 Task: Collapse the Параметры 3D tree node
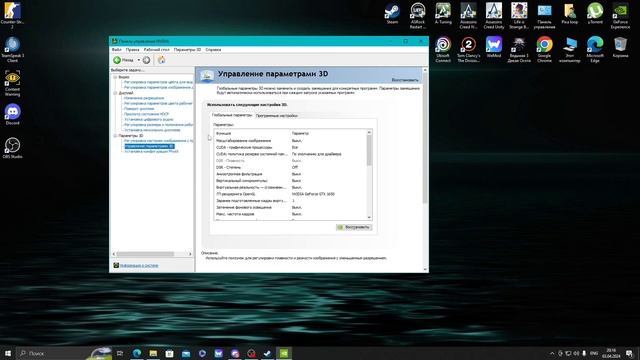(115, 136)
